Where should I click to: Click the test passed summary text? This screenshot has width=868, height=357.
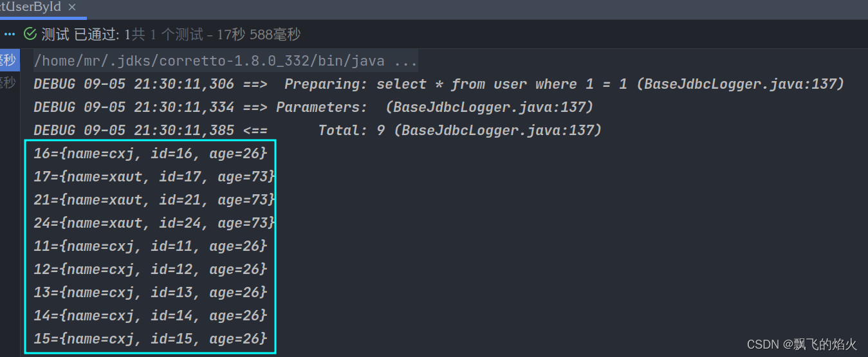click(171, 34)
